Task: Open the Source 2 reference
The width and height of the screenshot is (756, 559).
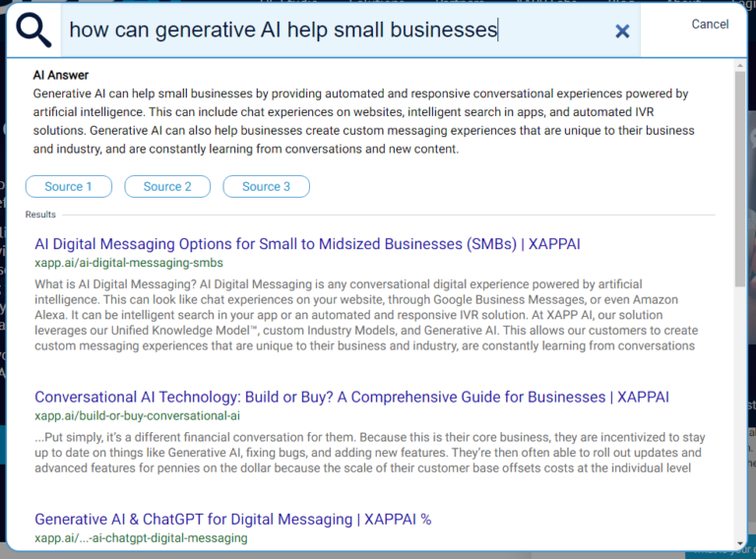Action: tap(167, 187)
